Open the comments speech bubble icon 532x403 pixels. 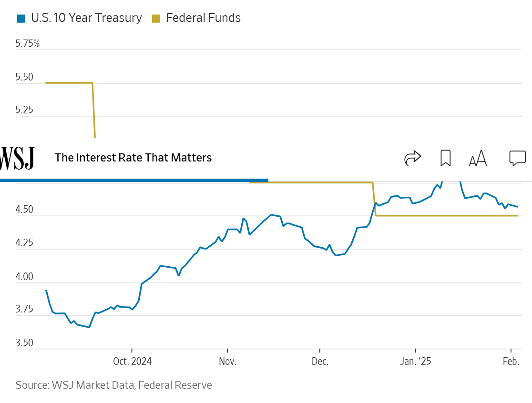[517, 158]
